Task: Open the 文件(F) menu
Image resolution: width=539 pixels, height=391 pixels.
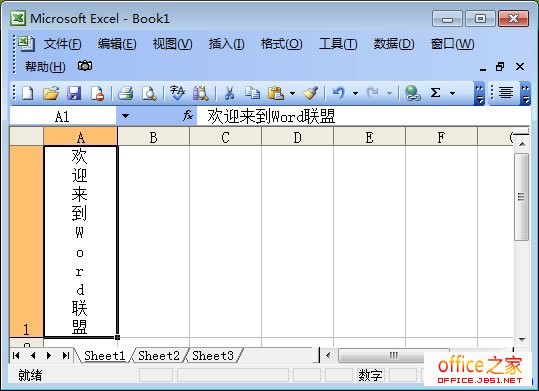Action: pos(62,44)
